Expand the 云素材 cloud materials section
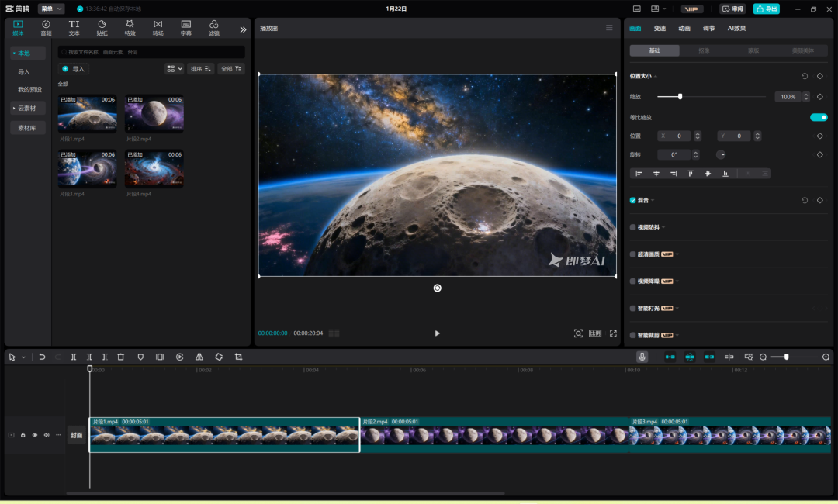The width and height of the screenshot is (838, 504). [x=27, y=108]
